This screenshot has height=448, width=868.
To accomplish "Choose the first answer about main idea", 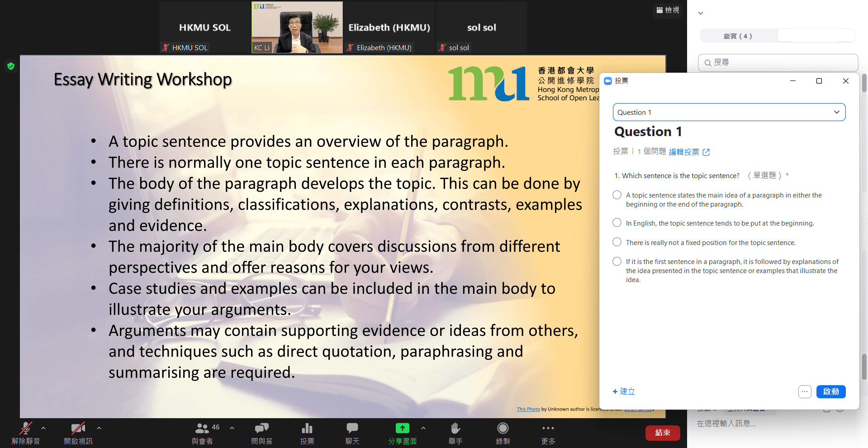I will [617, 195].
